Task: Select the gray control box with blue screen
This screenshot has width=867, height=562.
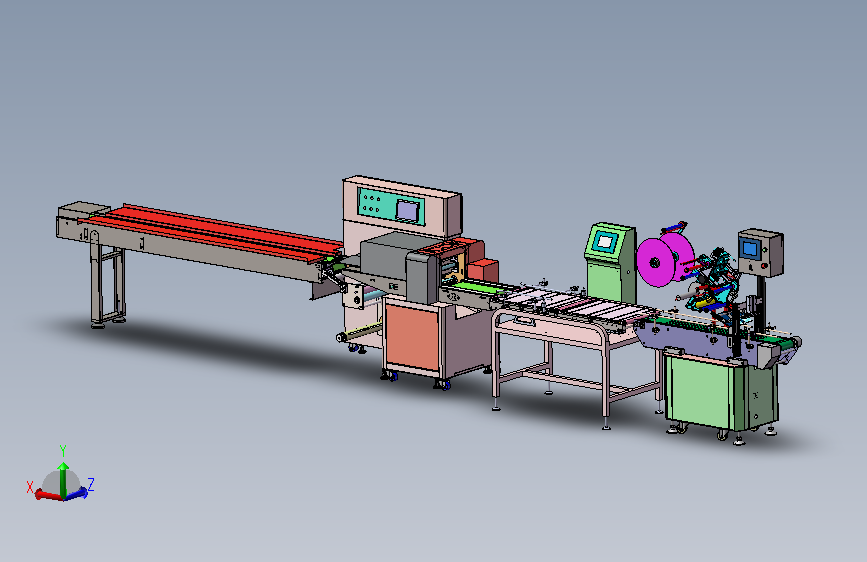Action: (x=760, y=252)
